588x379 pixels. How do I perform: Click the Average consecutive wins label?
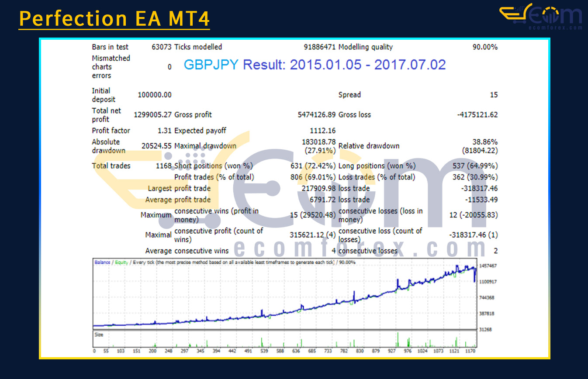click(x=187, y=251)
